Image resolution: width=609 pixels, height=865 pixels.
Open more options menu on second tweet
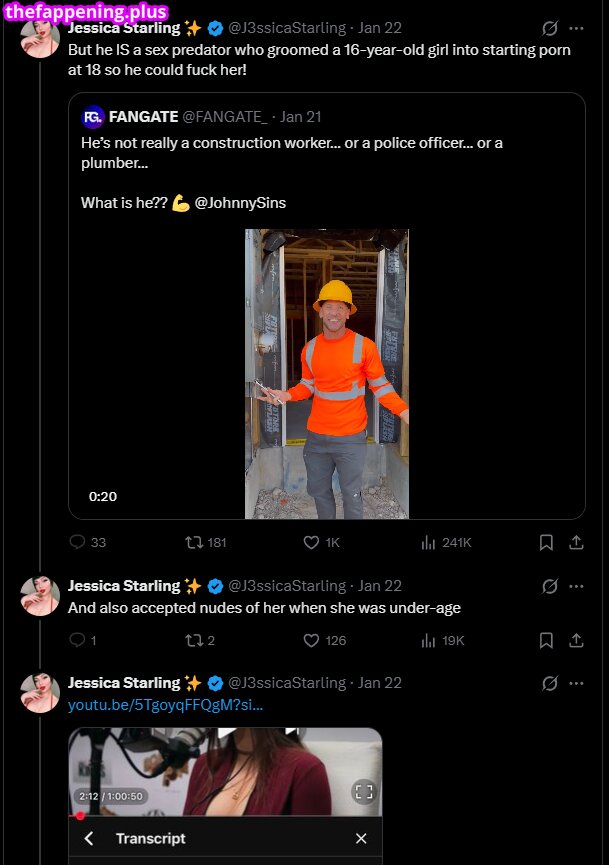(576, 586)
